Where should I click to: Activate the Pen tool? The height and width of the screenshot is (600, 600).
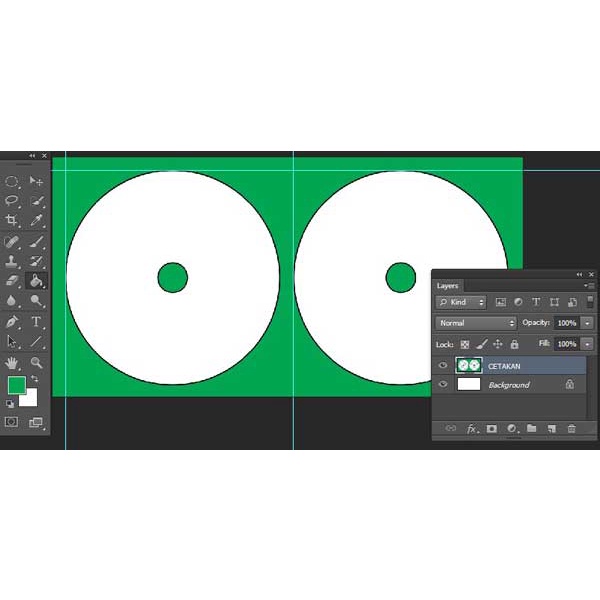coord(13,322)
